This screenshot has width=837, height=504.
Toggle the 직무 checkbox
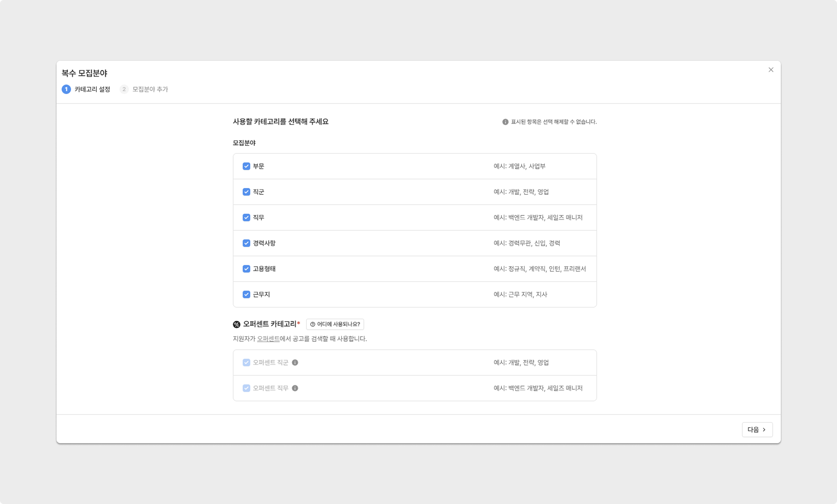(246, 218)
